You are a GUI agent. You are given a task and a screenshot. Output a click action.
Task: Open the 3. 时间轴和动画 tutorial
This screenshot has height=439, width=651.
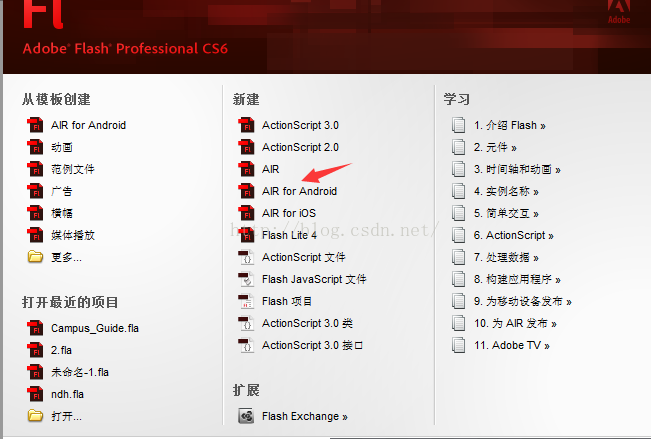pos(517,169)
